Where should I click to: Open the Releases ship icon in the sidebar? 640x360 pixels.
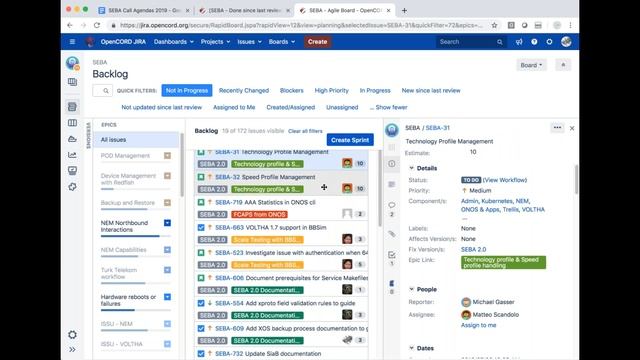72,139
